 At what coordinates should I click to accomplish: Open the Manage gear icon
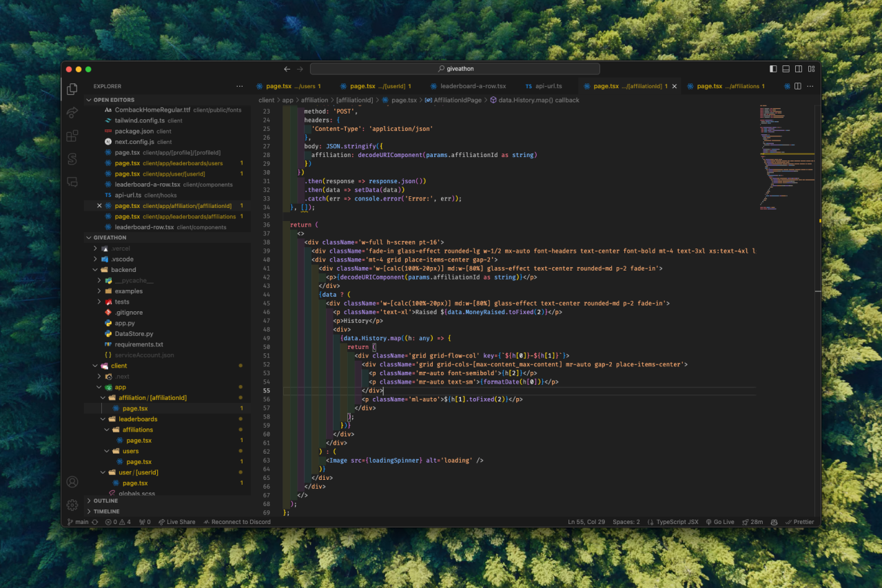point(72,505)
